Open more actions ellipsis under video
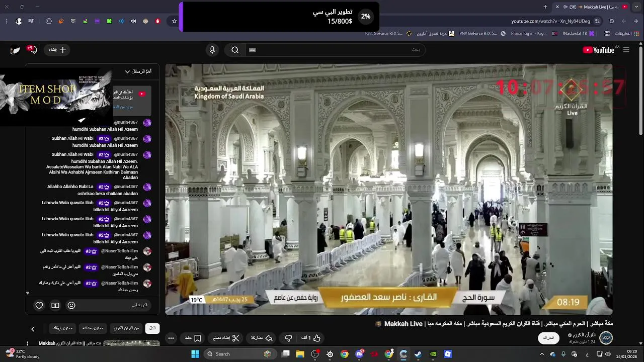Viewport: 644px width, 362px height. (x=171, y=338)
